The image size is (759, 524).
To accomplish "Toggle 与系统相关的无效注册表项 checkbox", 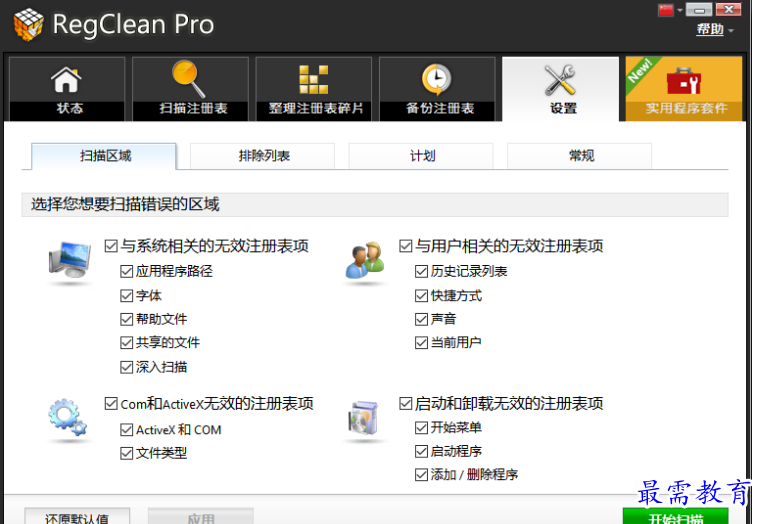I will [x=111, y=246].
